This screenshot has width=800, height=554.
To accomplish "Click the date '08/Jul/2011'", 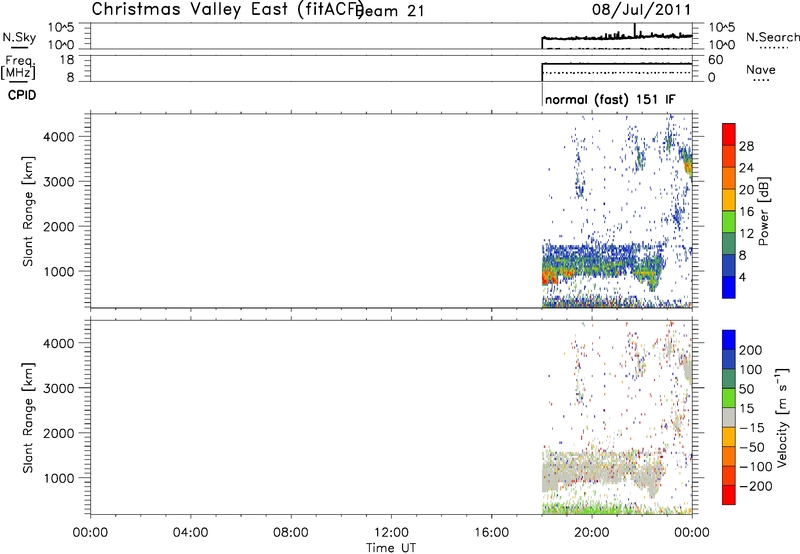I will (641, 10).
